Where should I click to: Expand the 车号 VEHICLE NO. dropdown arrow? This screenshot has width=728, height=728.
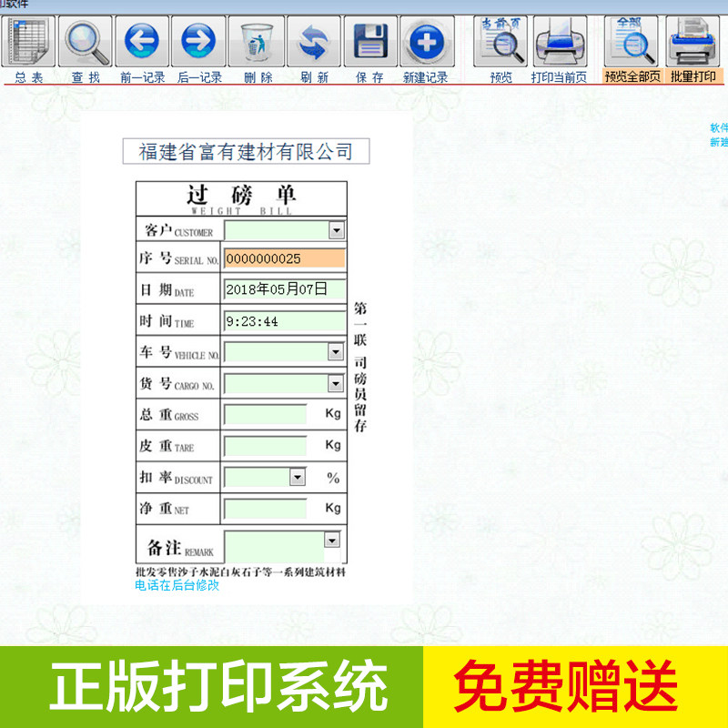tap(336, 352)
